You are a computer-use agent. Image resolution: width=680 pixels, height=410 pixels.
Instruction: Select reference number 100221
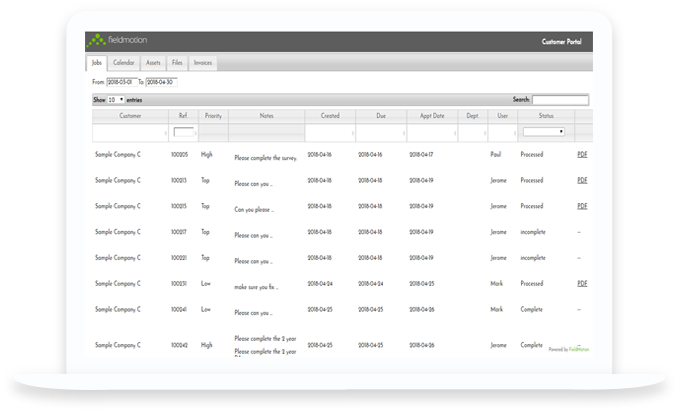coord(179,258)
